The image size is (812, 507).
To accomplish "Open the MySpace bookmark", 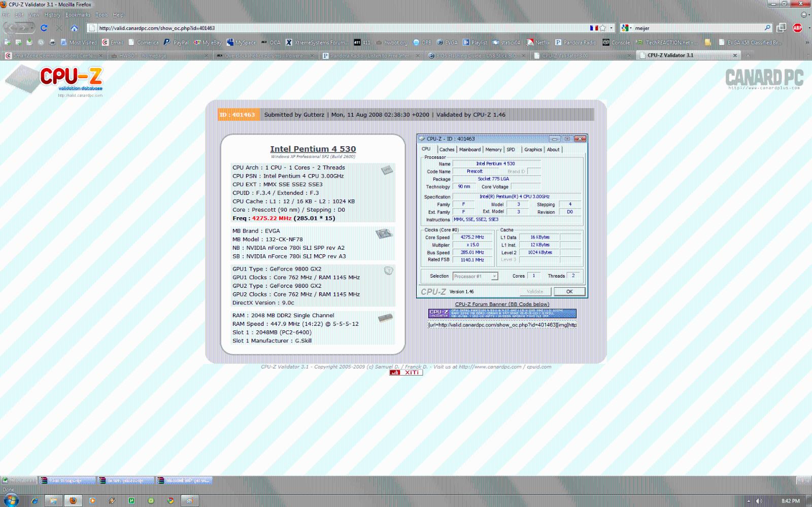I will 241,43.
